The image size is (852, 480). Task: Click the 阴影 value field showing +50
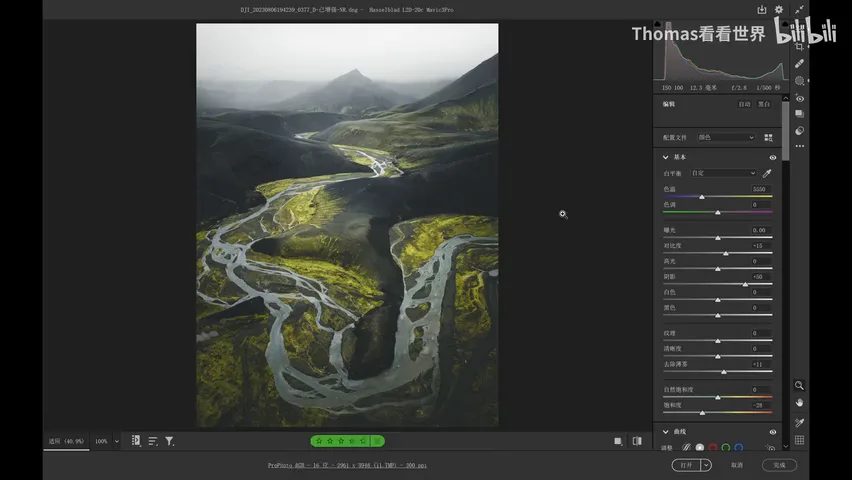click(x=760, y=277)
